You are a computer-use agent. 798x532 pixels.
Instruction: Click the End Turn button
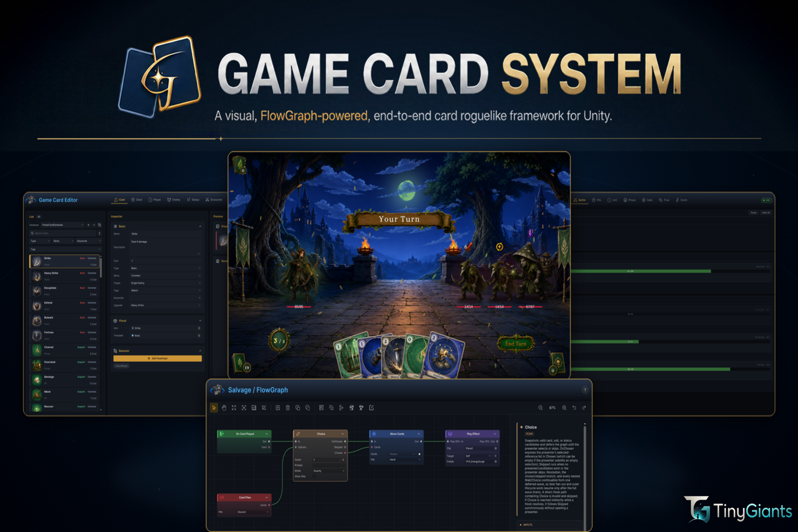516,344
